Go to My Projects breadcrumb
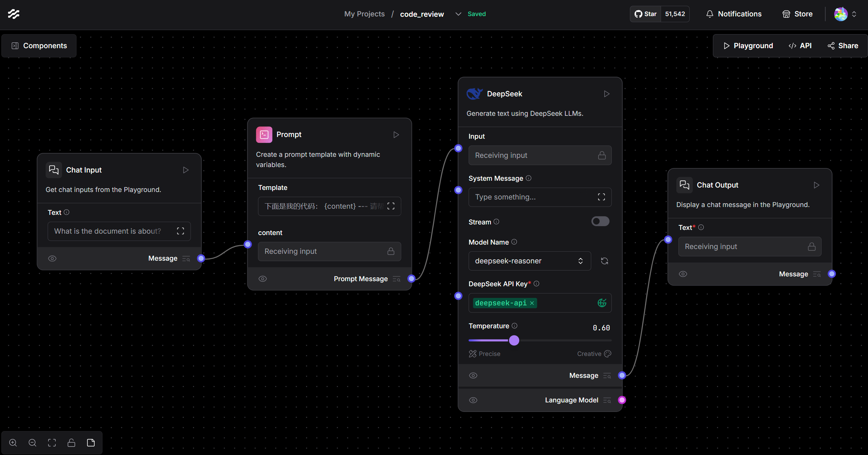Viewport: 868px width, 455px height. pyautogui.click(x=364, y=14)
